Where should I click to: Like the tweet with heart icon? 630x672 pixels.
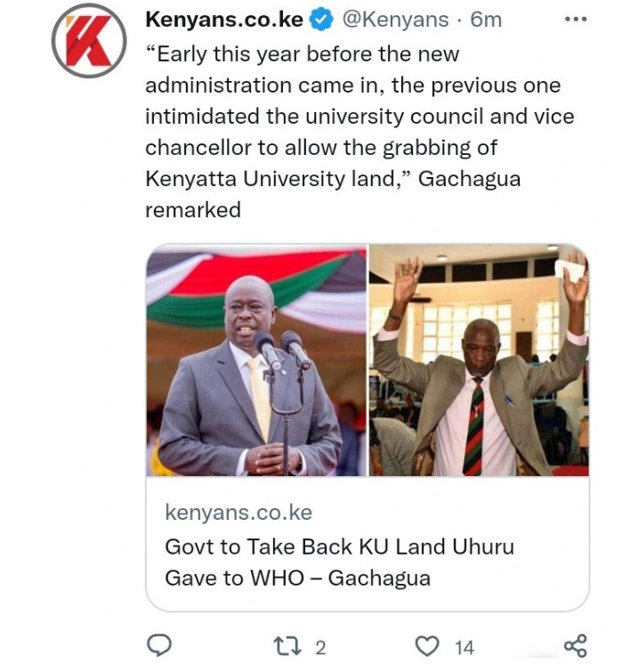[427, 646]
